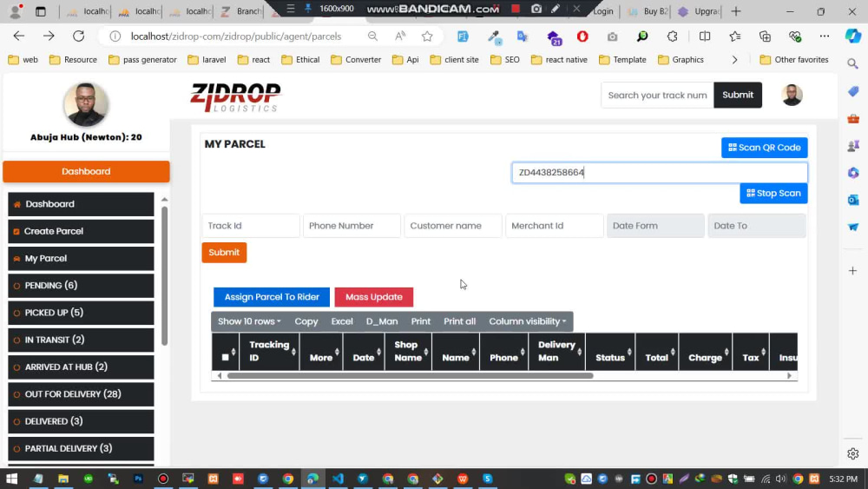868x489 pixels.
Task: Open ARRIVED AT HUB (2) parcels
Action: tap(81, 367)
